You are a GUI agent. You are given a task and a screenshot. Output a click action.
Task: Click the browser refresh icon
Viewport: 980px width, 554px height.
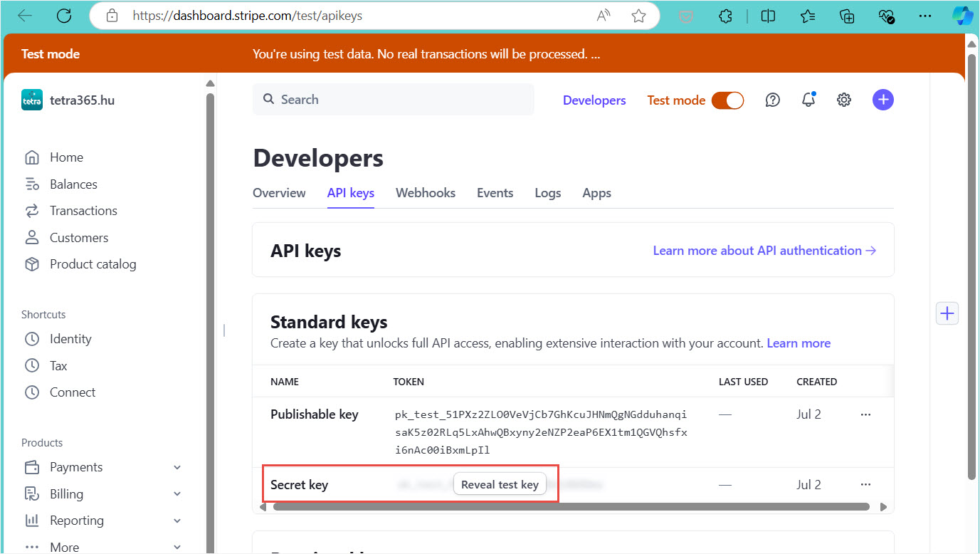pos(64,16)
